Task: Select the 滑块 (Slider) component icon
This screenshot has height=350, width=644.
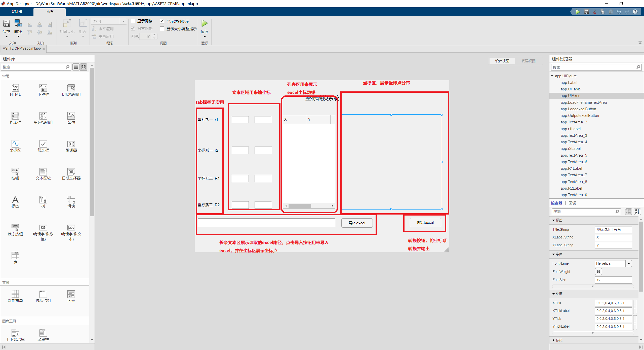Action: coord(71,200)
